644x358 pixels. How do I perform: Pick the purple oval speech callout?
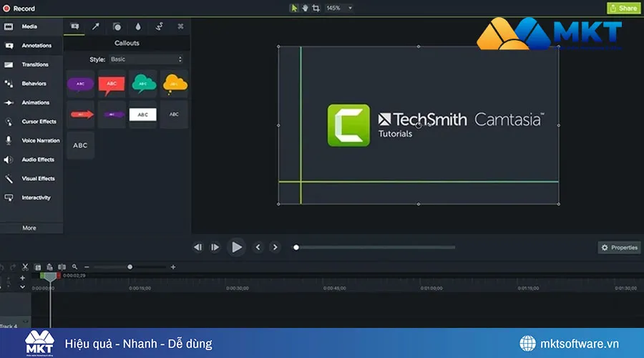80,84
